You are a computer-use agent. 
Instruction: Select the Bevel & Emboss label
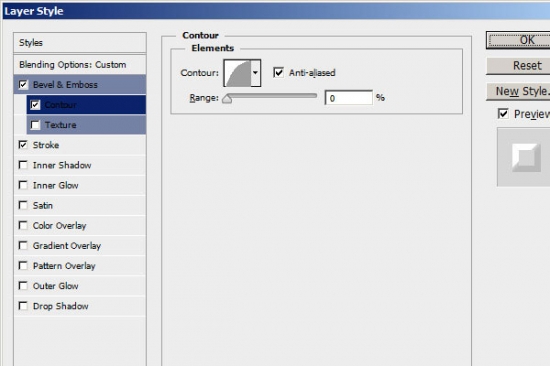tap(65, 85)
